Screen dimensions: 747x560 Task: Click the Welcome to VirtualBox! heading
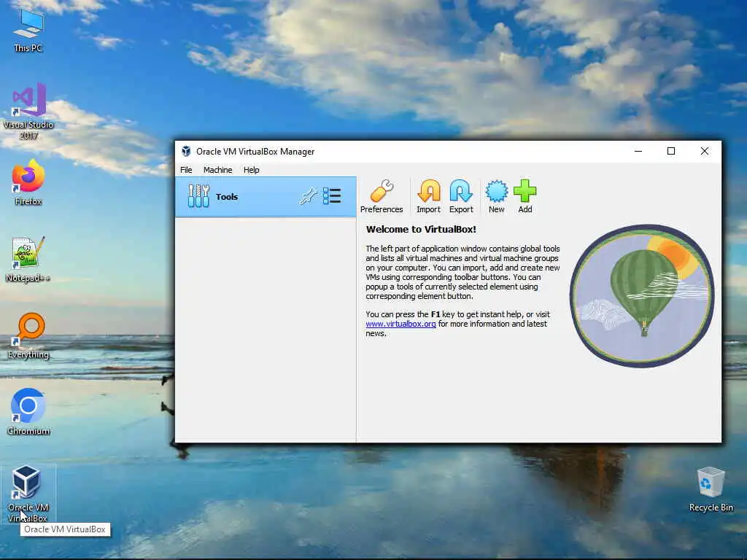coord(421,229)
